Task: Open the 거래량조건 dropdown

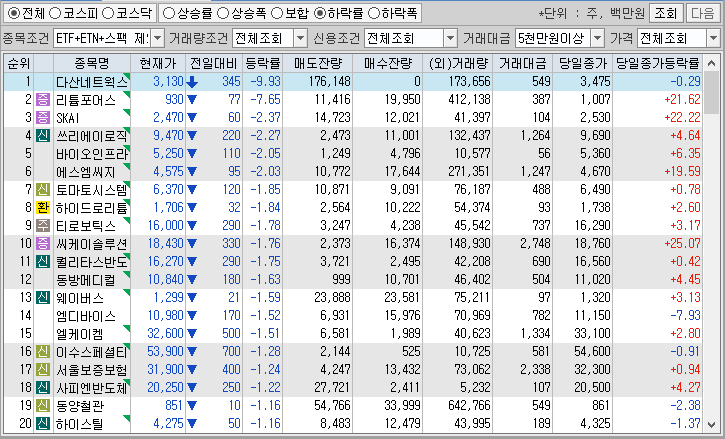Action: (301, 38)
